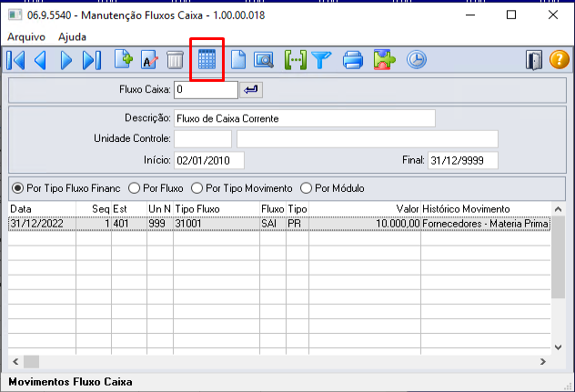Click the Tipo column header
This screenshot has width=575, height=392.
298,209
